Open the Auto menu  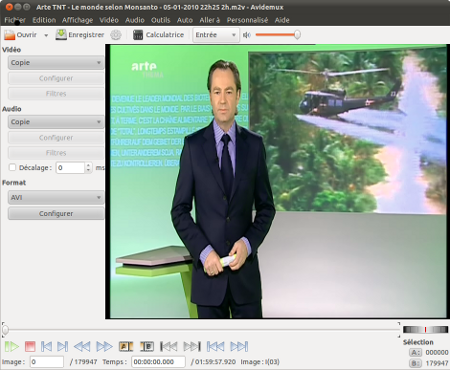[185, 20]
